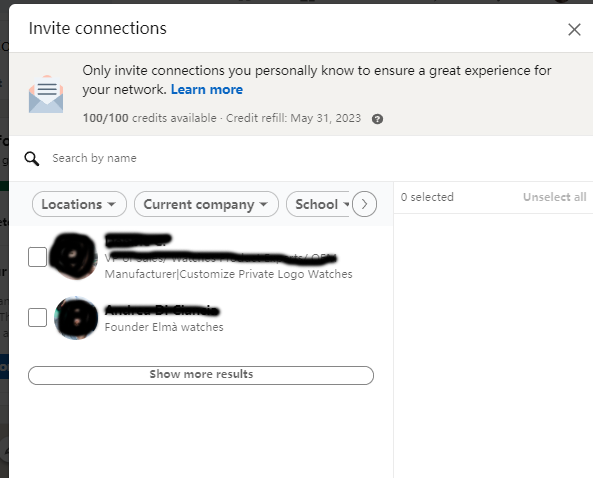Open the credits help question mark icon
This screenshot has width=593, height=478.
pos(377,119)
